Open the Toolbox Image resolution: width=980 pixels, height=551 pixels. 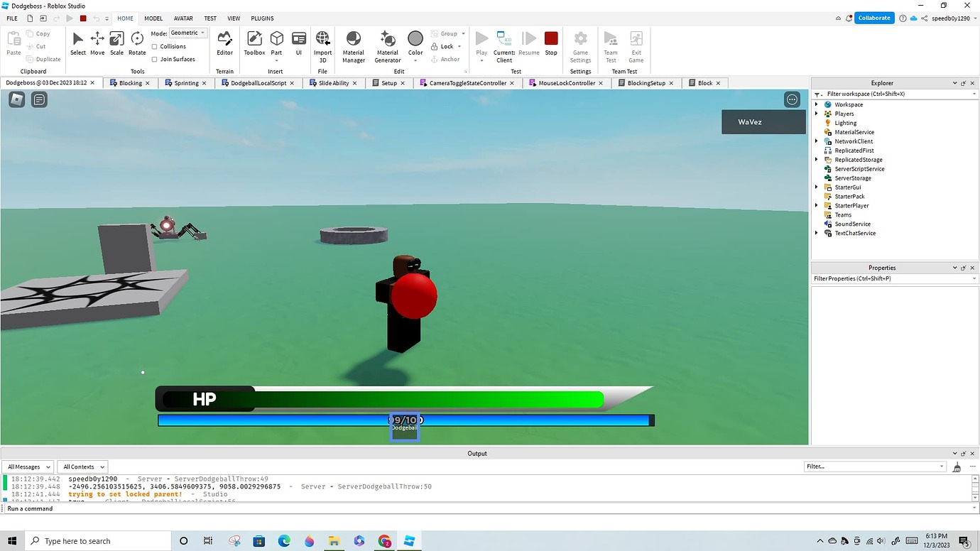point(254,43)
